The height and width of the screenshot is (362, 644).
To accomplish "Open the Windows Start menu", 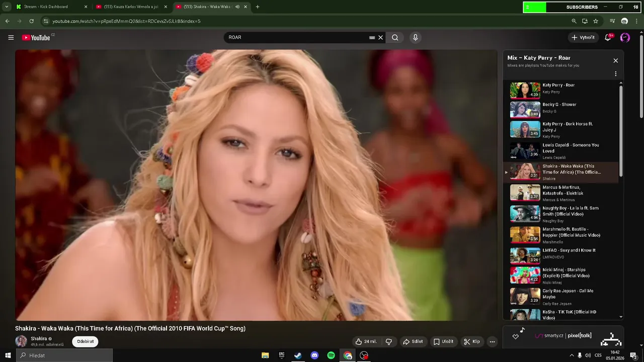I will click(x=8, y=355).
